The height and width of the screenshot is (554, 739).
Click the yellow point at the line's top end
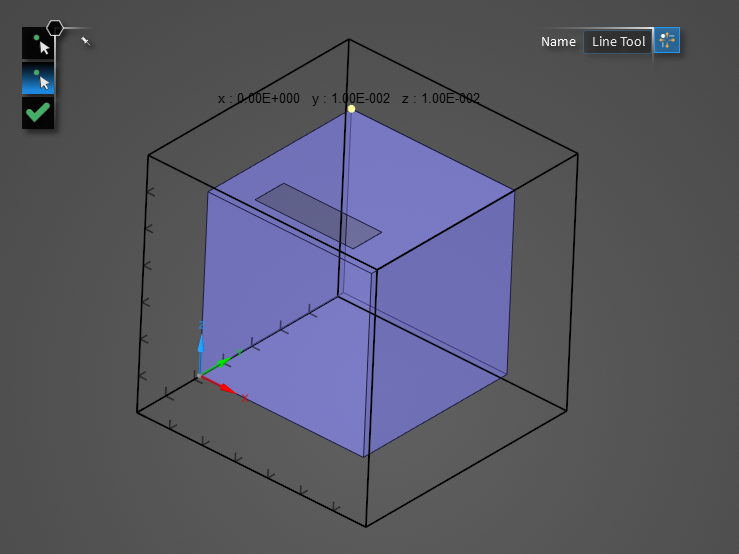pyautogui.click(x=351, y=109)
